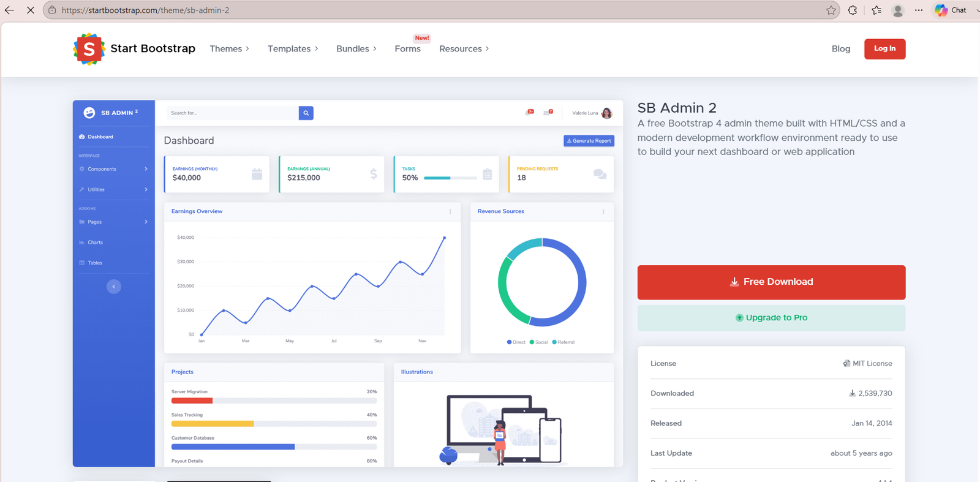The width and height of the screenshot is (980, 482).
Task: Click the devices illustration image
Action: 500,430
